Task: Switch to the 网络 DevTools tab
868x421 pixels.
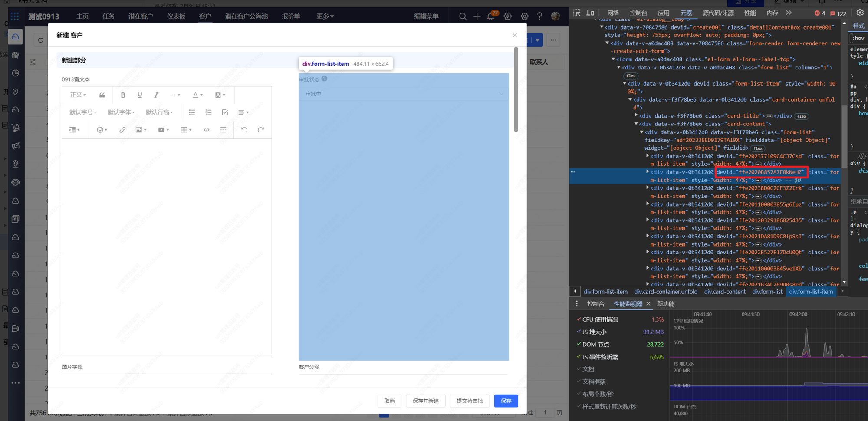Action: tap(613, 13)
